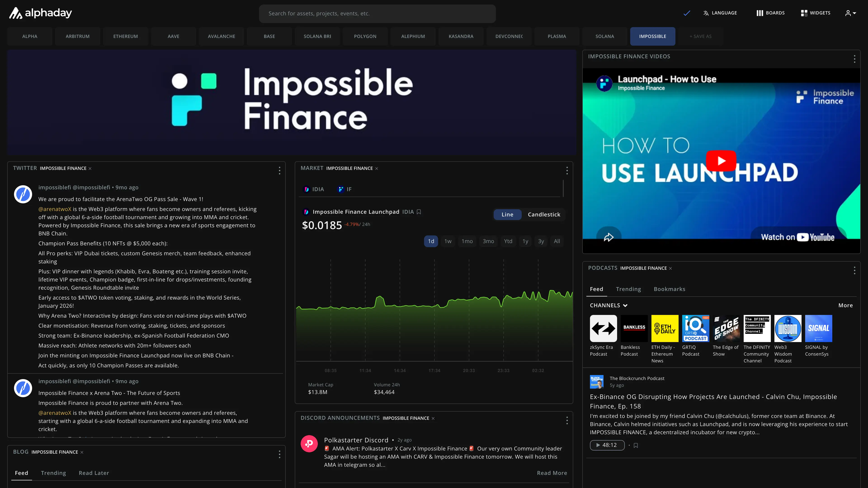Switch to the Ethereum board tab

click(125, 36)
